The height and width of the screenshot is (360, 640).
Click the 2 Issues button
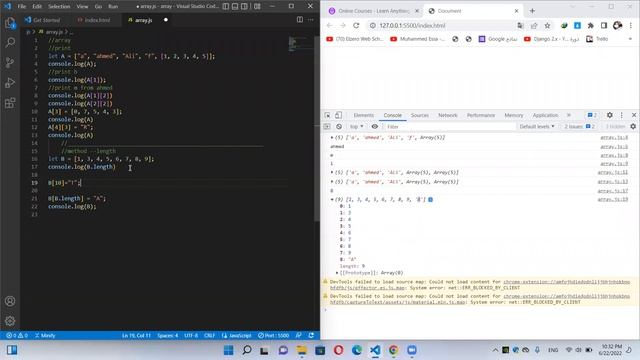point(579,127)
